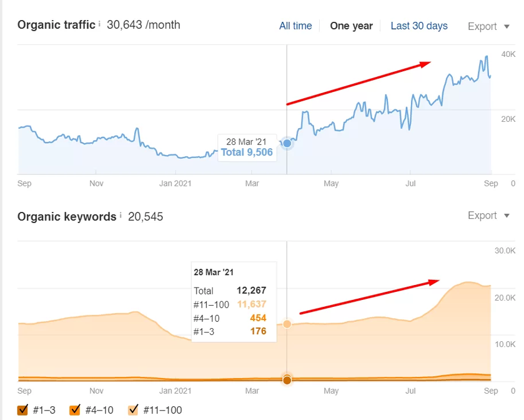
Task: Click the info icon beside Organic traffic
Action: 99,23
